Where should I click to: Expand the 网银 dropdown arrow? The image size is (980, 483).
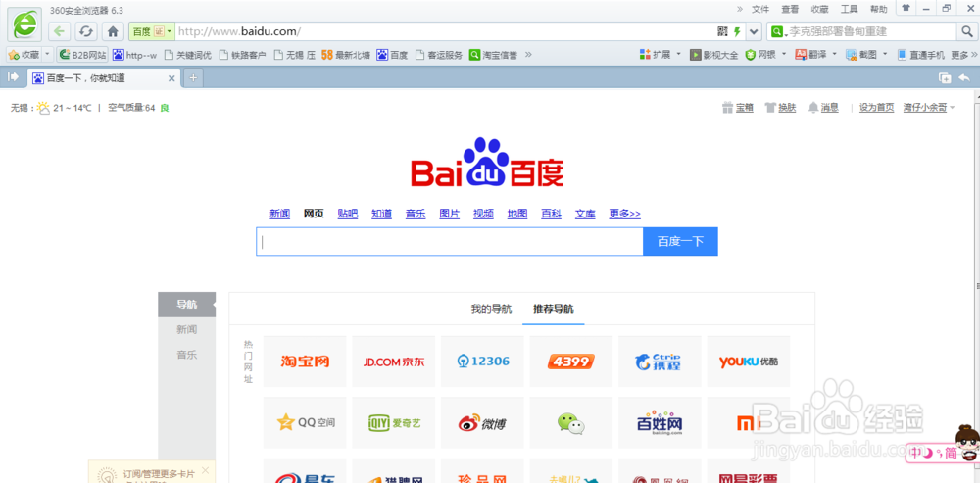784,55
